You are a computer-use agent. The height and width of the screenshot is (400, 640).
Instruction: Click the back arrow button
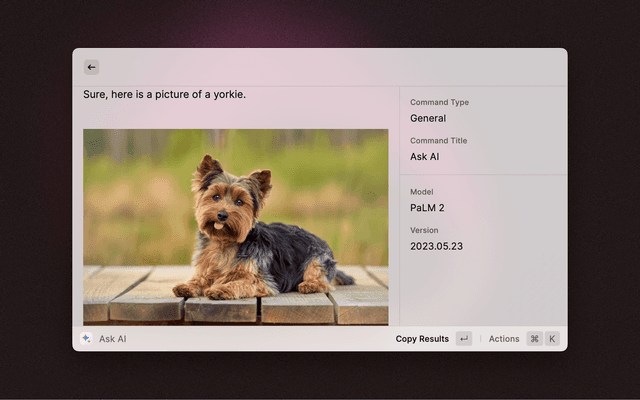point(91,67)
